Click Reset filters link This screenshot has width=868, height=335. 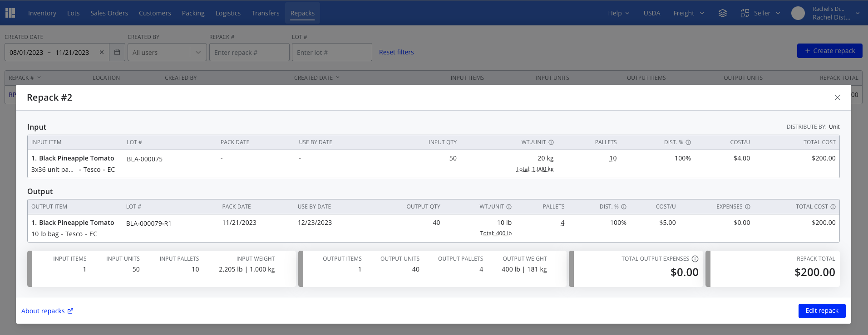(x=396, y=52)
